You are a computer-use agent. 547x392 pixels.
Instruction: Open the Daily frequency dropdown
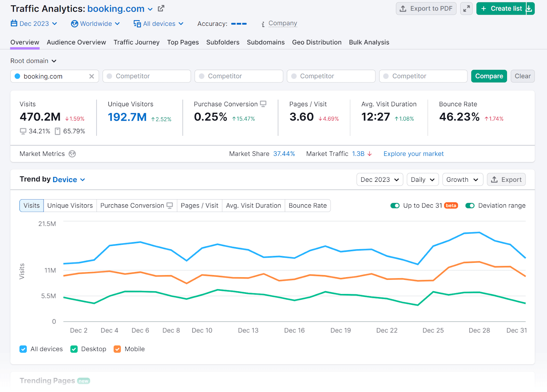[x=423, y=179]
